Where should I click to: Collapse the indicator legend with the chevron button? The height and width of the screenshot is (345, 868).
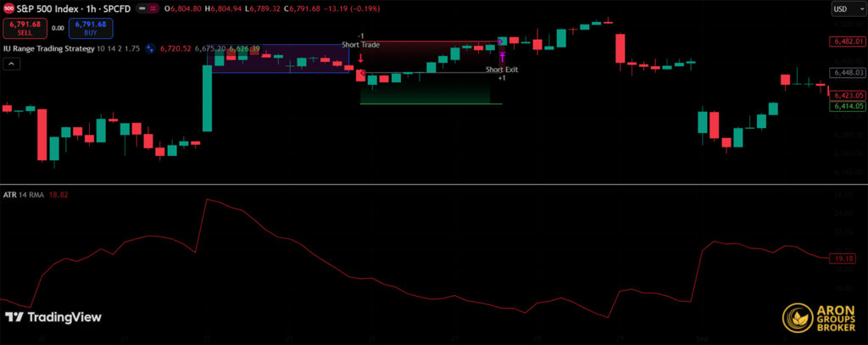(10, 65)
